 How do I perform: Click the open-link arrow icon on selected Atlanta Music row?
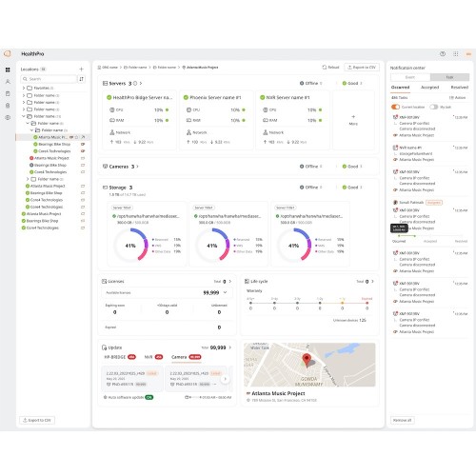click(x=83, y=137)
